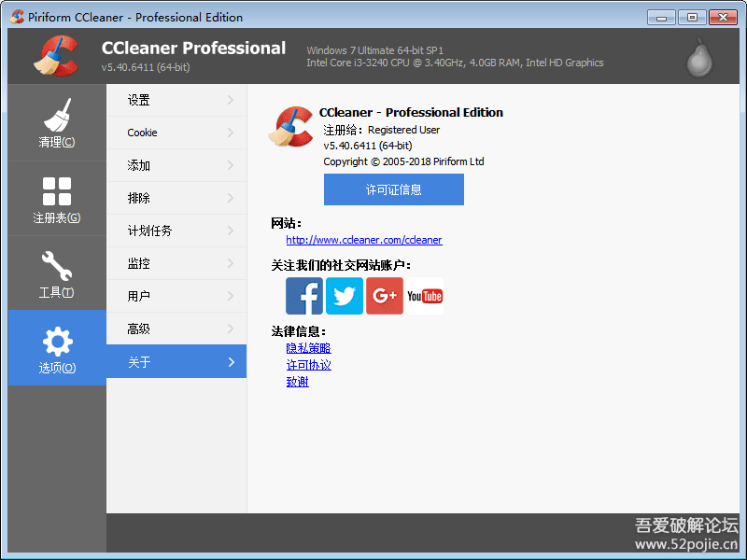Image resolution: width=747 pixels, height=560 pixels.
Task: Open the ccleaner.com website link
Action: coord(364,240)
